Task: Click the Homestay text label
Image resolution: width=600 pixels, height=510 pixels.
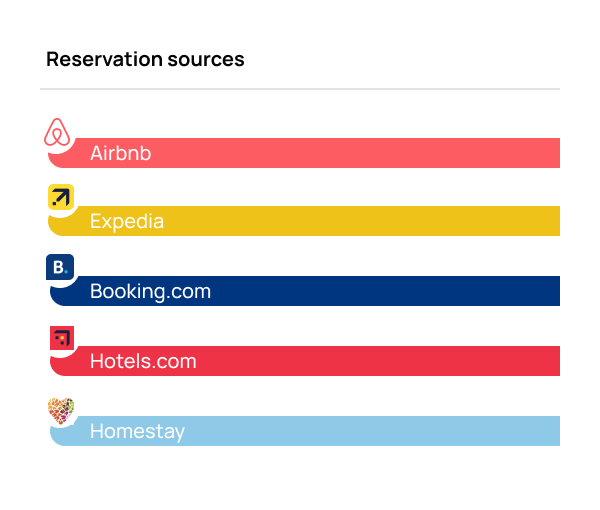Action: coord(137,432)
